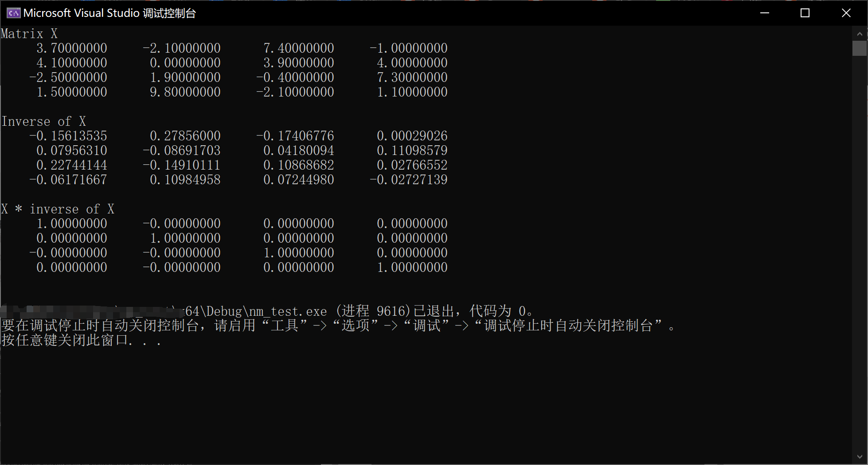Image resolution: width=868 pixels, height=465 pixels.
Task: Click the value 1.10000000
Action: [412, 92]
